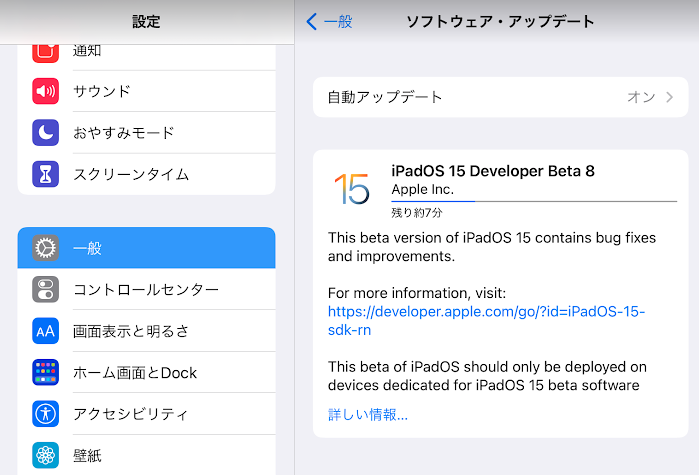This screenshot has width=699, height=475.
Task: Tap the iPadOS 15 logo image
Action: tap(352, 189)
